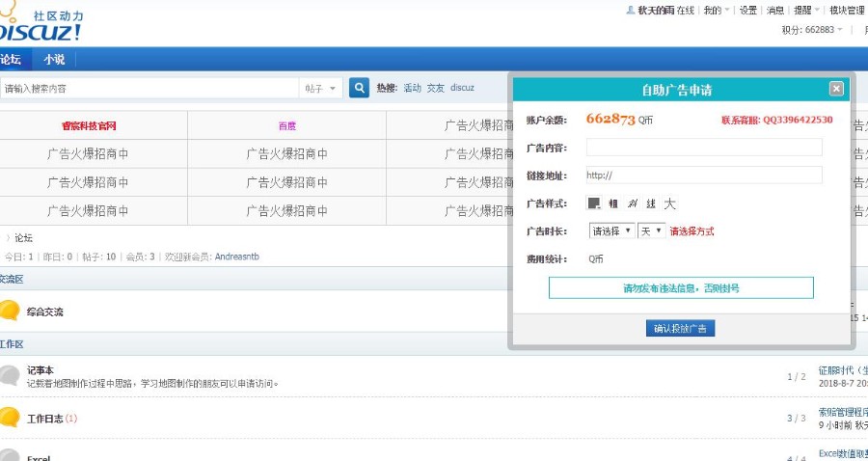Viewport: 868px width, 461px height.
Task: Click the red 请选择方式 hint text
Action: 692,231
